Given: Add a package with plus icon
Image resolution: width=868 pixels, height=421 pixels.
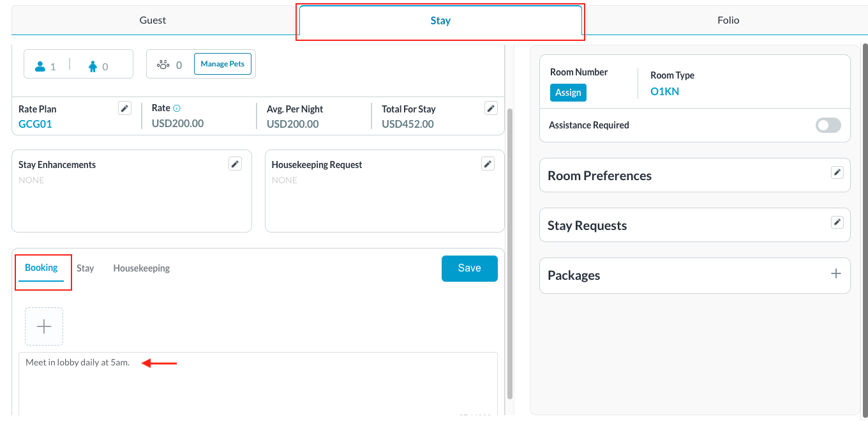Looking at the screenshot, I should click(x=836, y=274).
